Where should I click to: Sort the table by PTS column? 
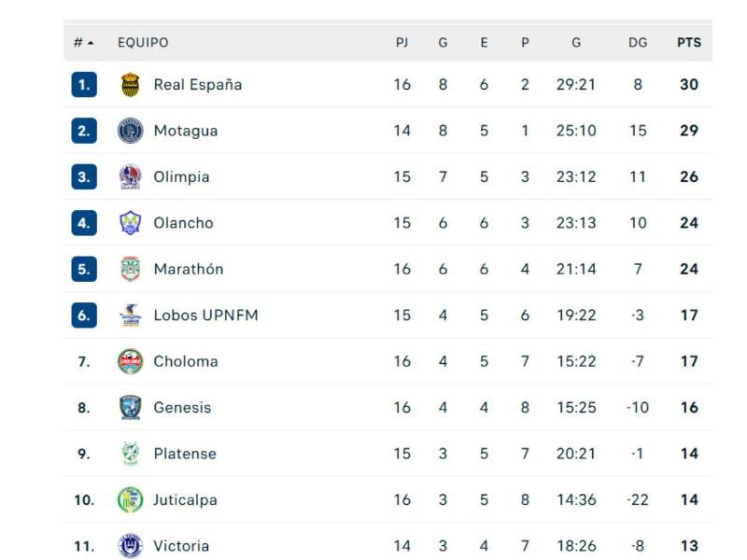688,41
